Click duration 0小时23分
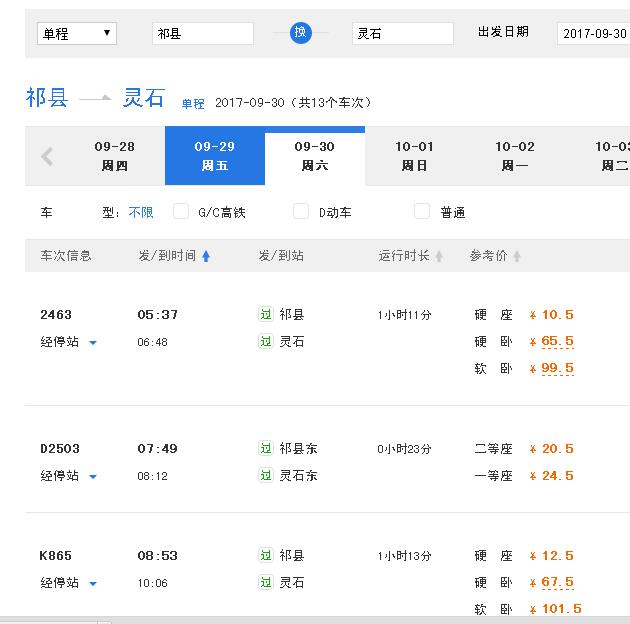Screen dimensions: 630x624 point(404,449)
